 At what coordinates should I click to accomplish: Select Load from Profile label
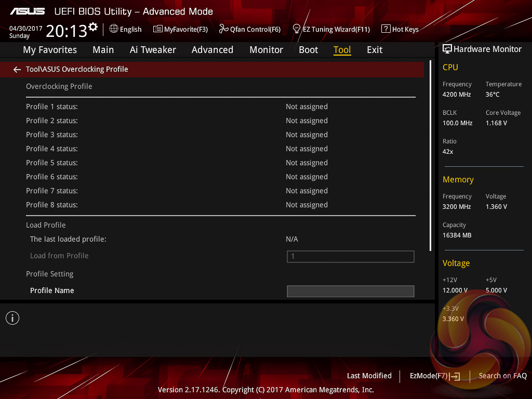[59, 256]
